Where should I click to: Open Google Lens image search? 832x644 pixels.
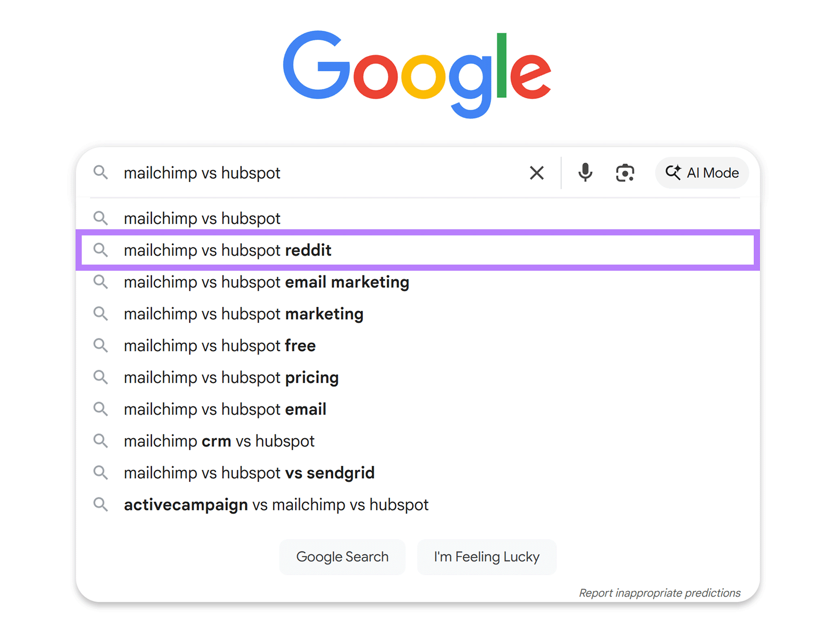click(624, 173)
